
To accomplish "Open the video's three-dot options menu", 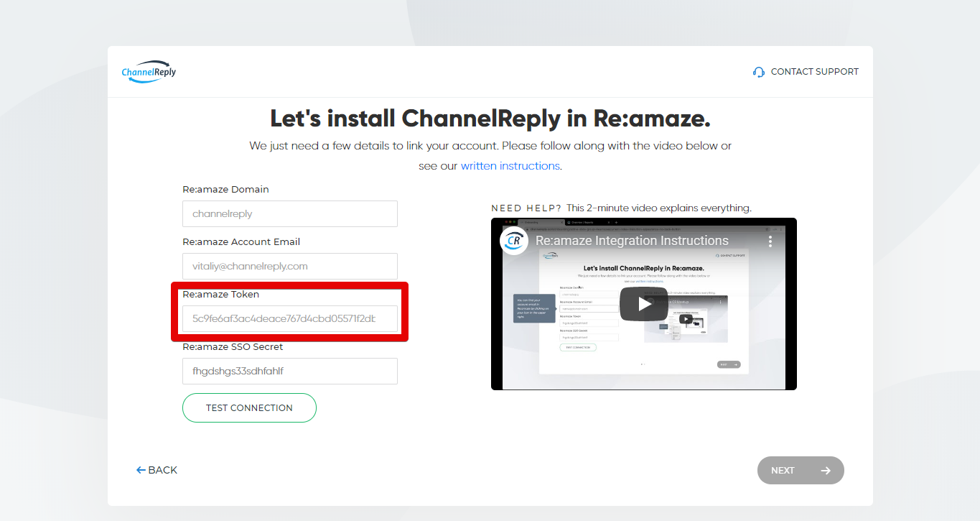I will 770,241.
